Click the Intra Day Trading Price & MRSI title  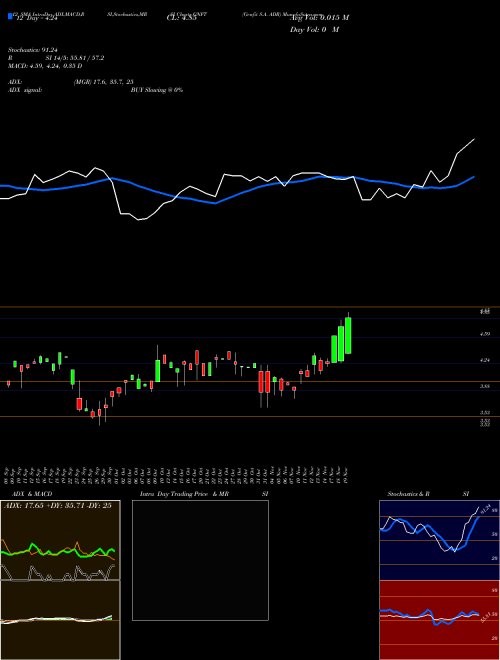tap(204, 494)
